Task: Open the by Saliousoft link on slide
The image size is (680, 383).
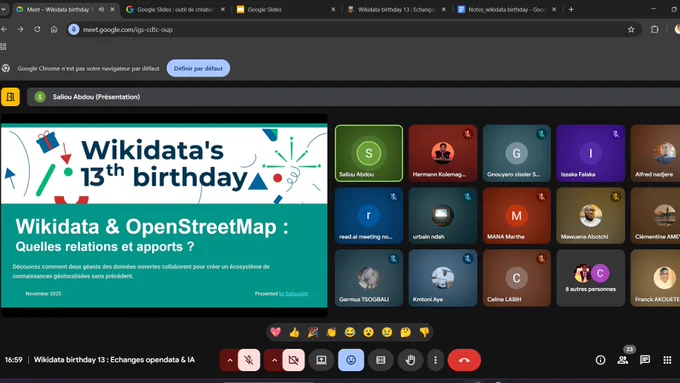Action: click(294, 294)
